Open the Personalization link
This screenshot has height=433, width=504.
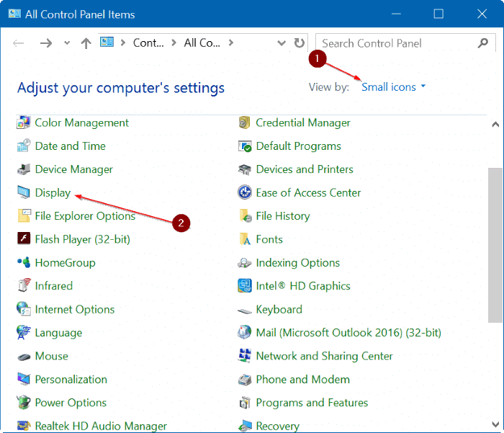(x=71, y=380)
